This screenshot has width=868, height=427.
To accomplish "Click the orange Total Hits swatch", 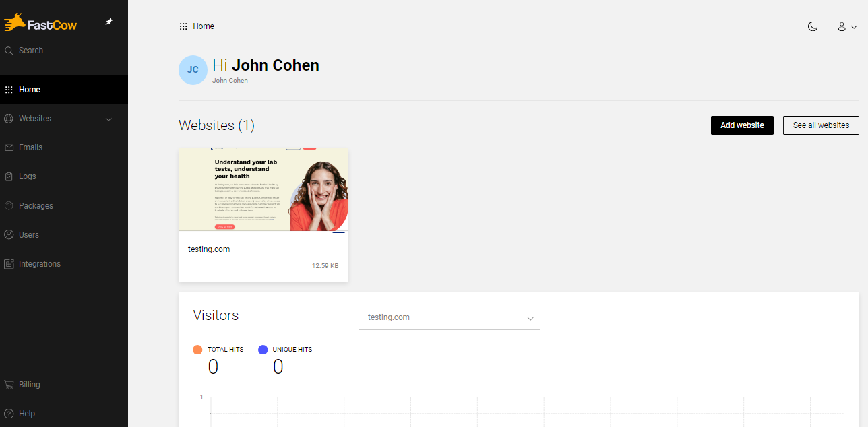I will click(x=197, y=350).
